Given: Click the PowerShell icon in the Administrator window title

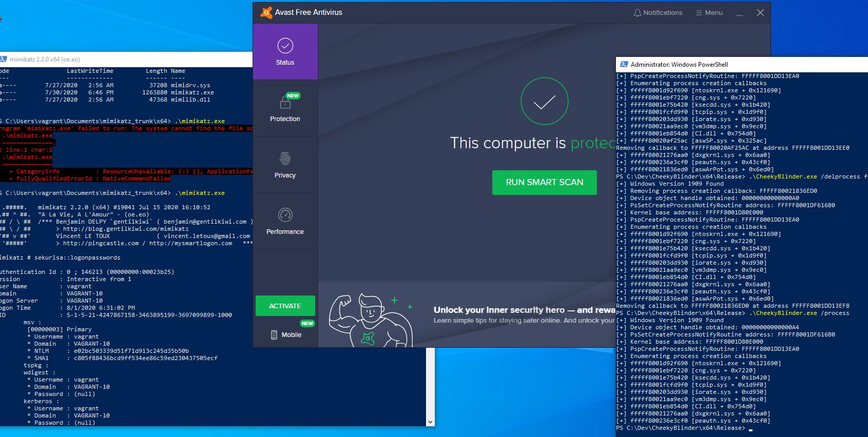Looking at the screenshot, I should tap(624, 64).
